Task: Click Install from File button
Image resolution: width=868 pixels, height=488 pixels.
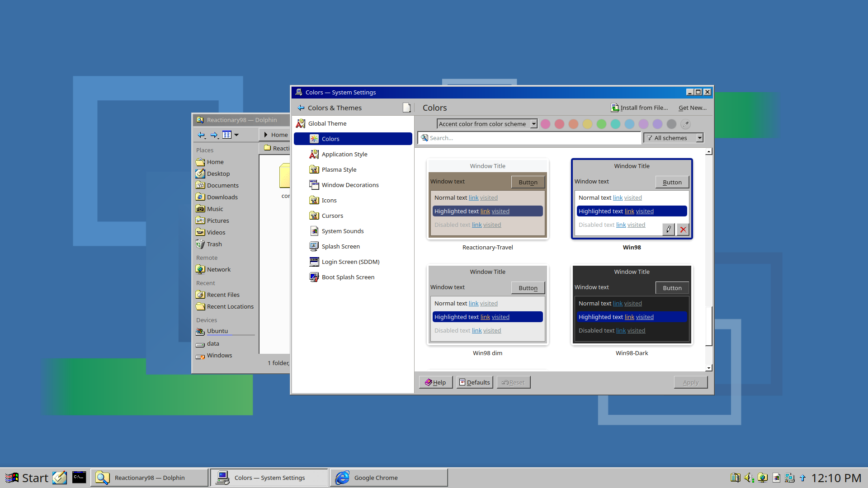Action: (639, 108)
